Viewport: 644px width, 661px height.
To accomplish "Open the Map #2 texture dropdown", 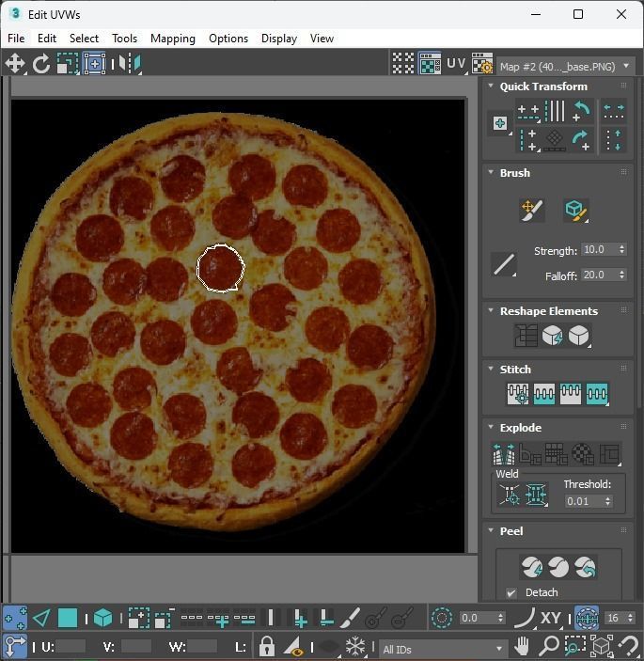I will pos(566,67).
